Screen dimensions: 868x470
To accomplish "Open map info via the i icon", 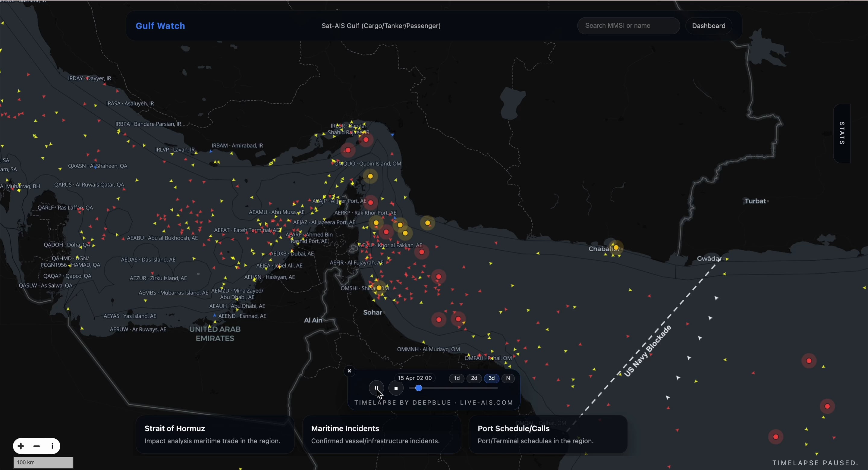I will tap(52, 446).
